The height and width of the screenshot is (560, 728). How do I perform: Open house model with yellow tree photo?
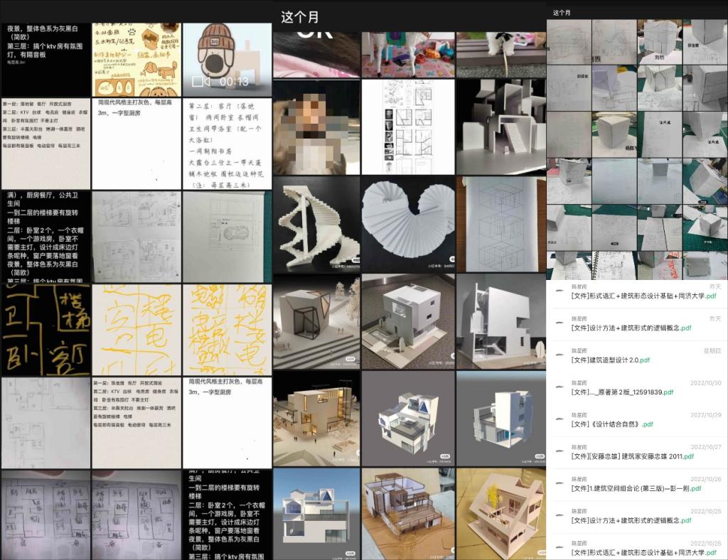pyautogui.click(x=500, y=513)
